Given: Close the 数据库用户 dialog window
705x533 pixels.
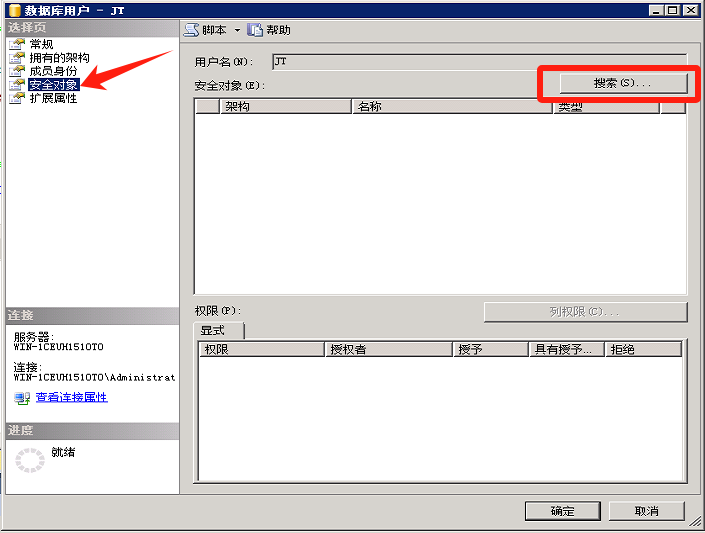Looking at the screenshot, I should tap(690, 10).
